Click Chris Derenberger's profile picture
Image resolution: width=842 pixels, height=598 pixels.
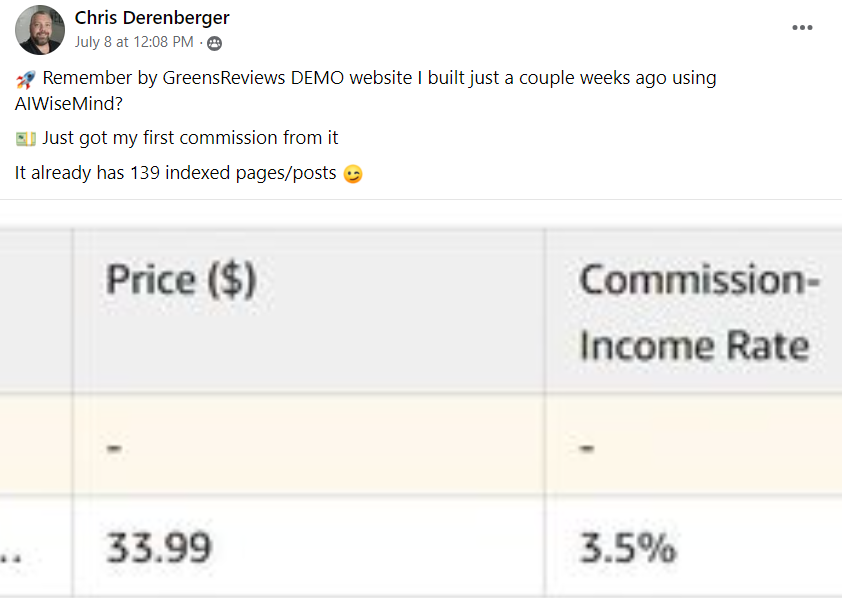point(40,30)
